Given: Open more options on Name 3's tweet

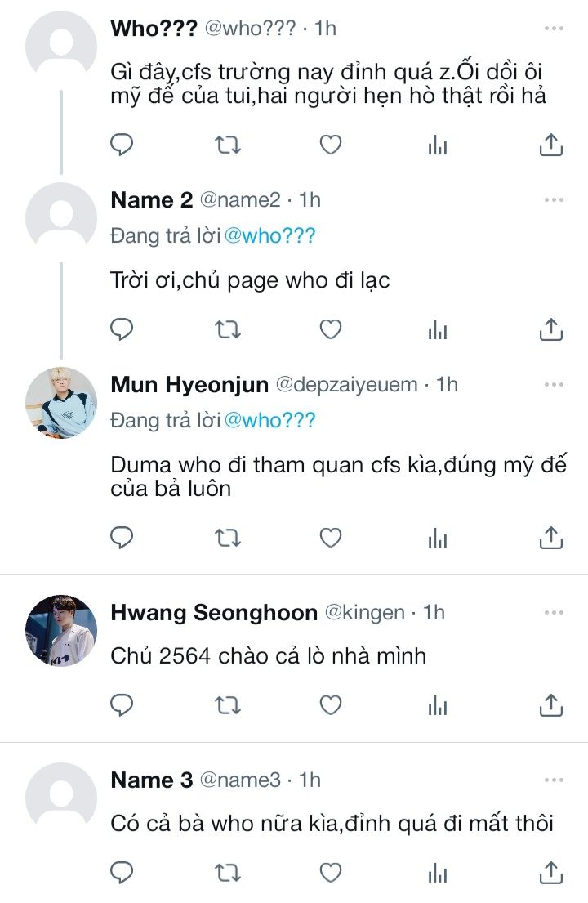Looking at the screenshot, I should pyautogui.click(x=554, y=780).
